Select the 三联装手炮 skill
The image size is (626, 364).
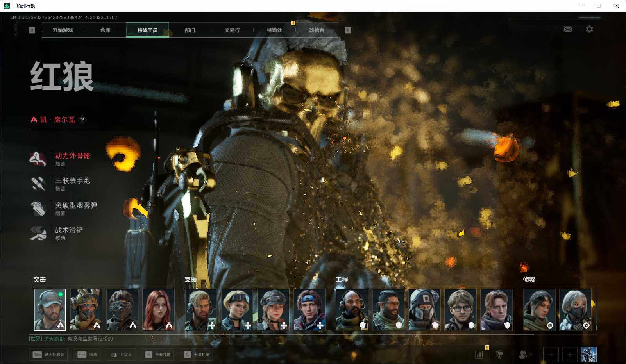point(61,184)
